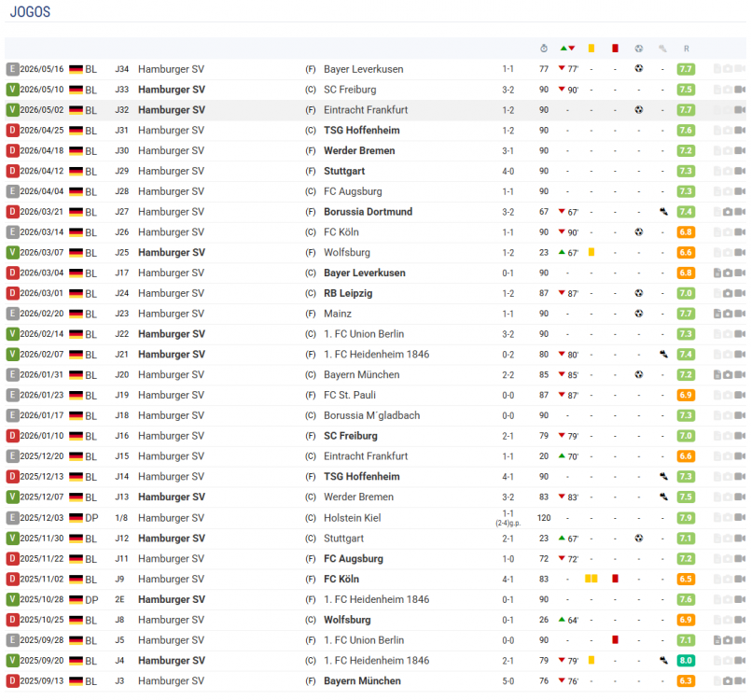The image size is (751, 700).
Task: Click the V result badge for 2026/05/10
Action: (x=12, y=89)
